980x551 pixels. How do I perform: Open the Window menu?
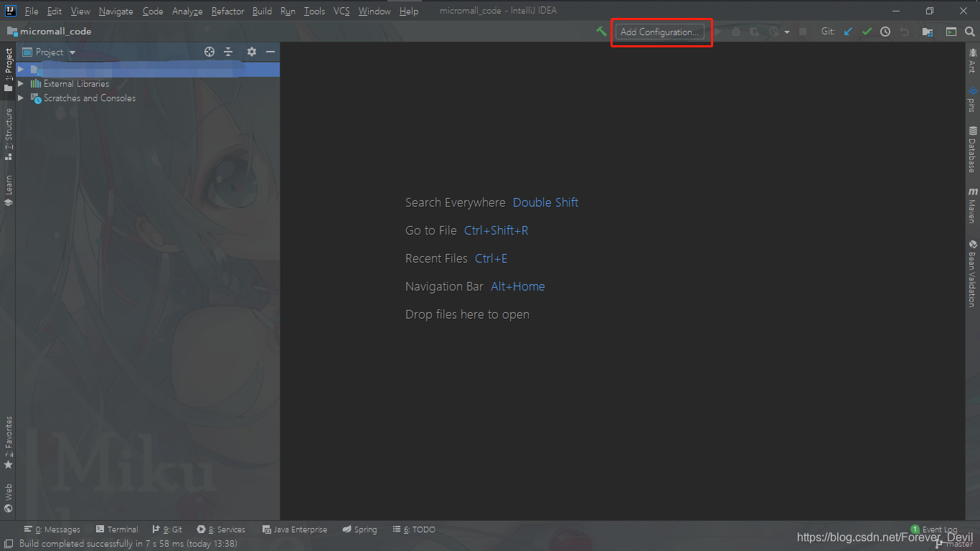374,11
